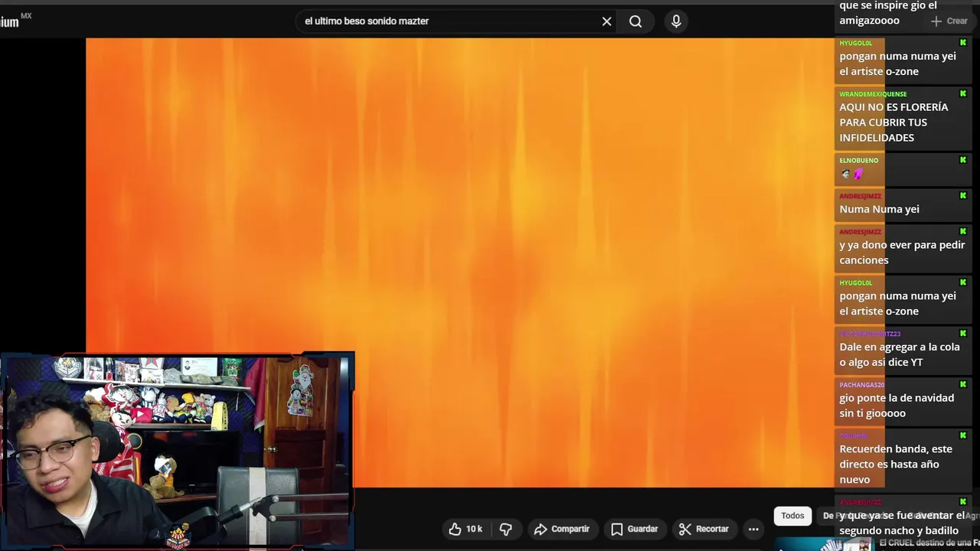Image resolution: width=980 pixels, height=551 pixels.
Task: Click the magnifier search button
Action: coord(635,21)
